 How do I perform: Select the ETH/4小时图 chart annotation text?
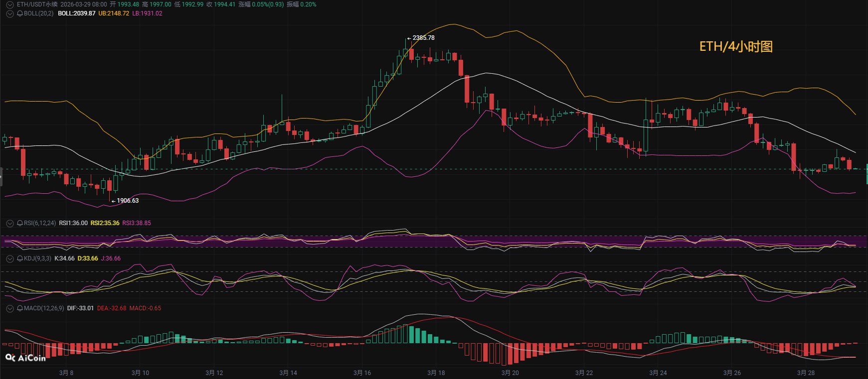click(736, 47)
